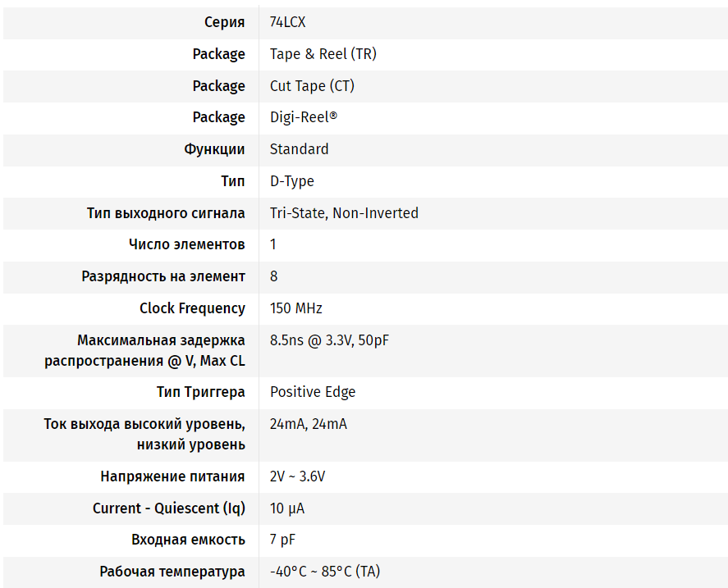Click the Current - Quiescent (Iq) label

[x=168, y=508]
